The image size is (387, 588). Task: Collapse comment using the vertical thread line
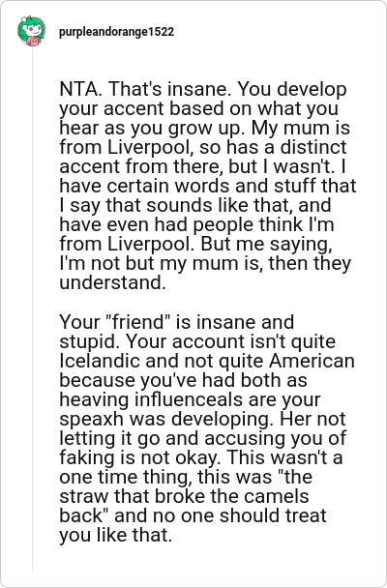coord(32,309)
